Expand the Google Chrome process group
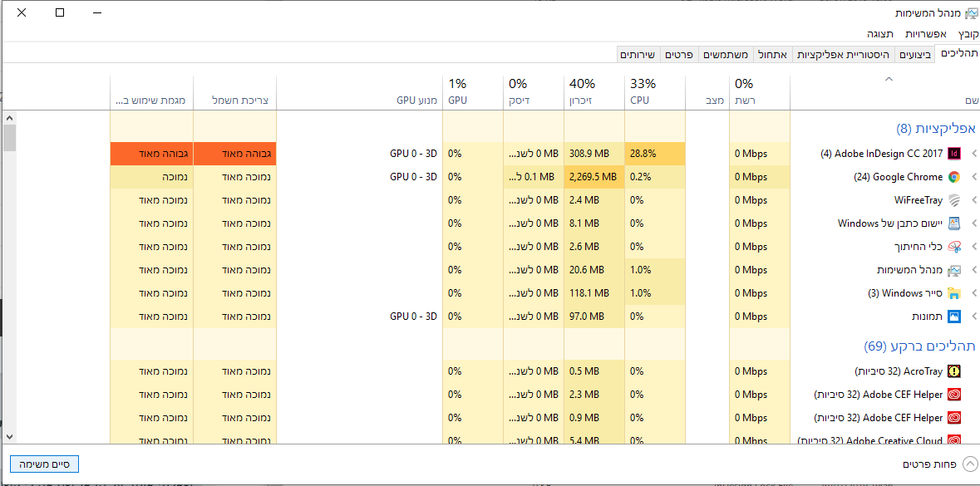 pos(973,177)
